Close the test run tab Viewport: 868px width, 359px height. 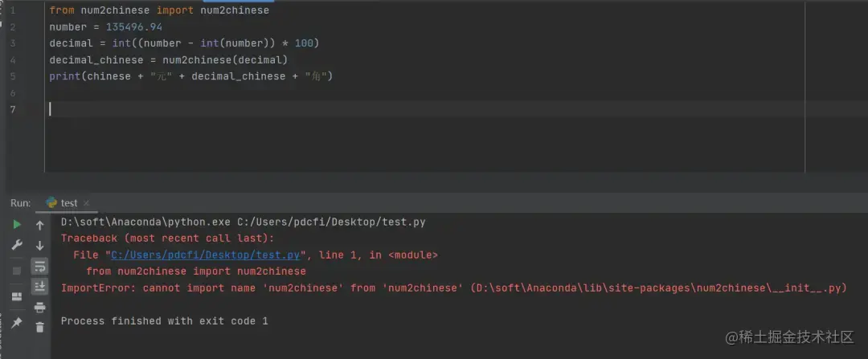point(86,203)
